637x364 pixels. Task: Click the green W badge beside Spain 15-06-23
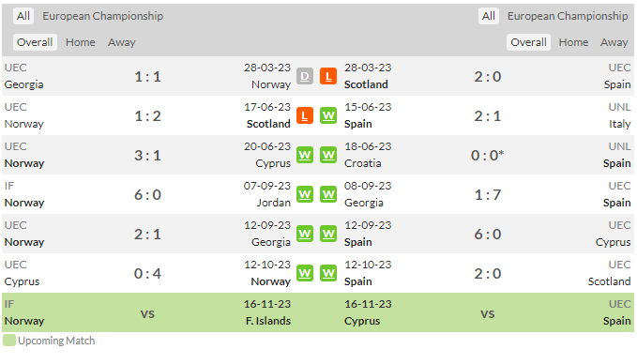328,115
